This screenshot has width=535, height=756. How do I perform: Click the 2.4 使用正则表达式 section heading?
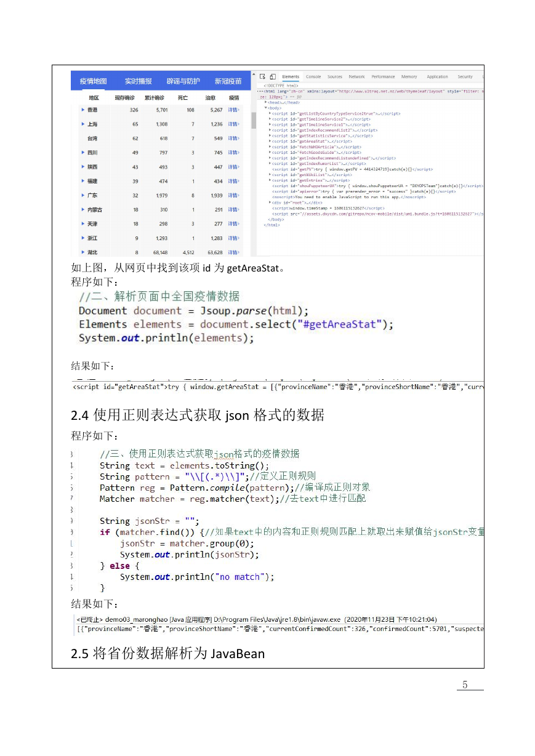(x=198, y=416)
